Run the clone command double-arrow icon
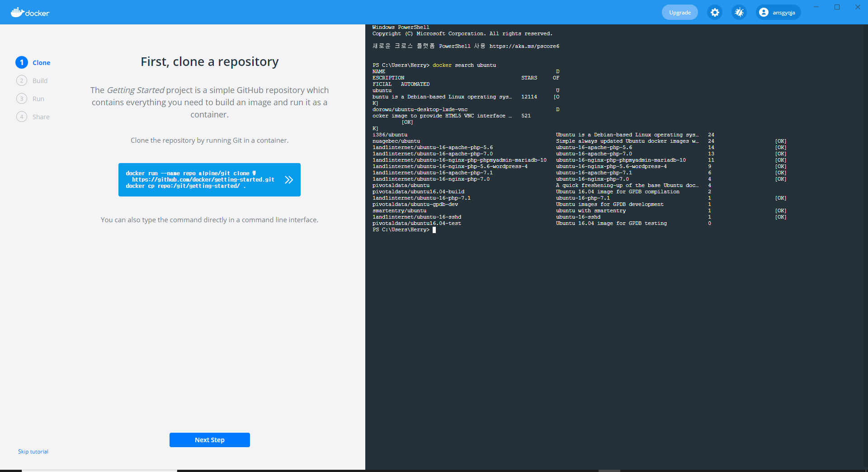 coord(289,180)
